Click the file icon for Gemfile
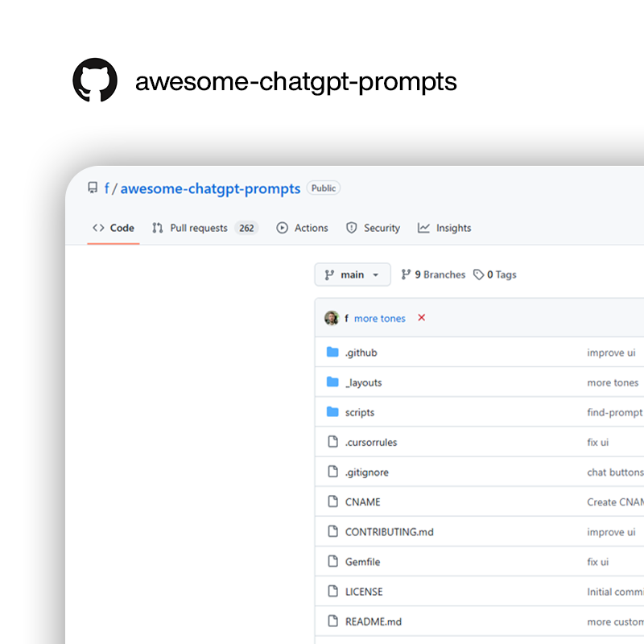The height and width of the screenshot is (644, 644). point(332,561)
